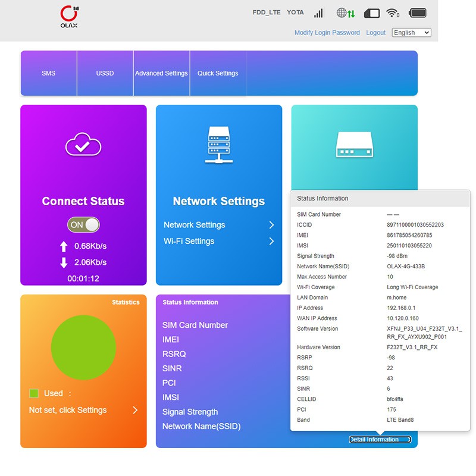Click the cloud checkmark connection icon
This screenshot has height=476, width=476.
(x=83, y=144)
